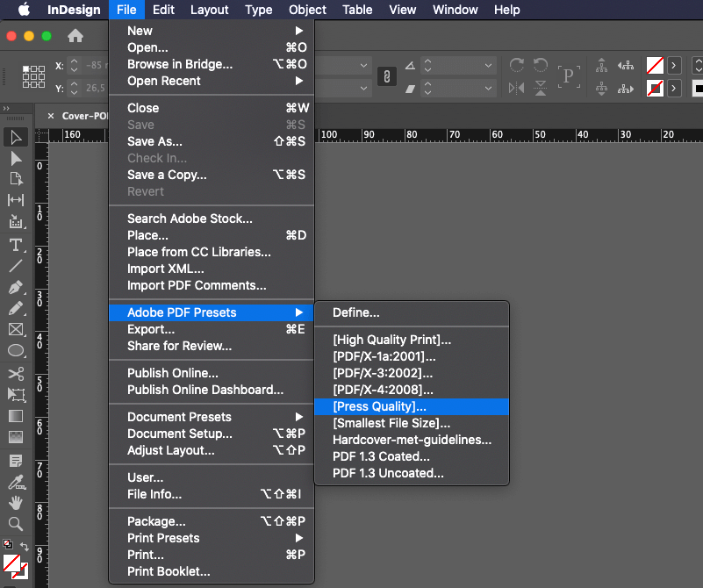703x588 pixels.
Task: Select [PDF/X-4:2008] preset
Action: click(412, 390)
